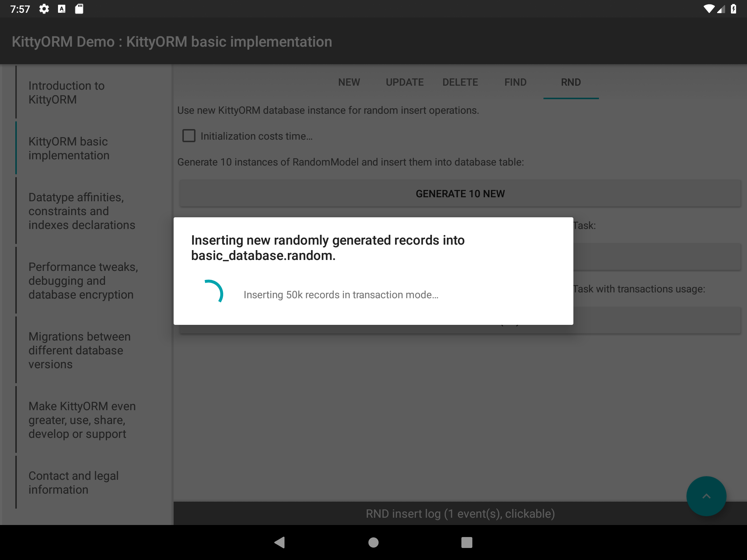Open Introduction to KittyORM lesson
The image size is (747, 560).
94,93
